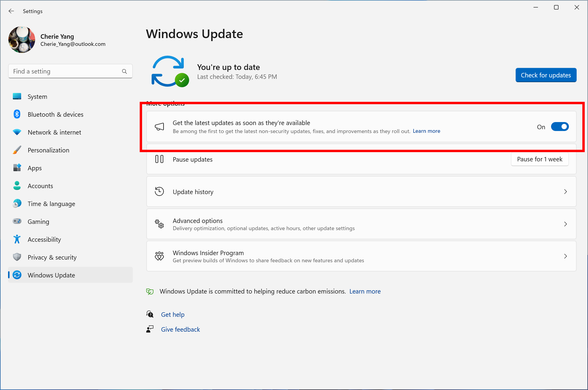The width and height of the screenshot is (588, 390).
Task: Toggle the latest updates as available switch
Action: [559, 127]
